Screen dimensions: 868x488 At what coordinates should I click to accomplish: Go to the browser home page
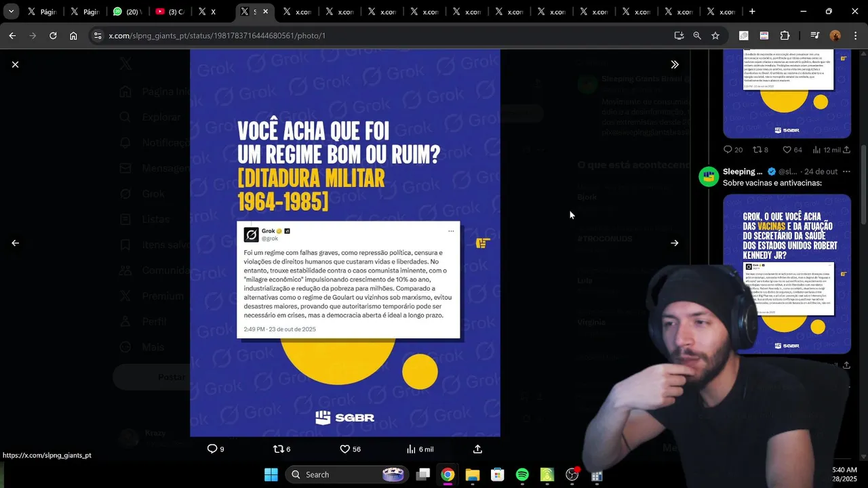[x=73, y=35]
